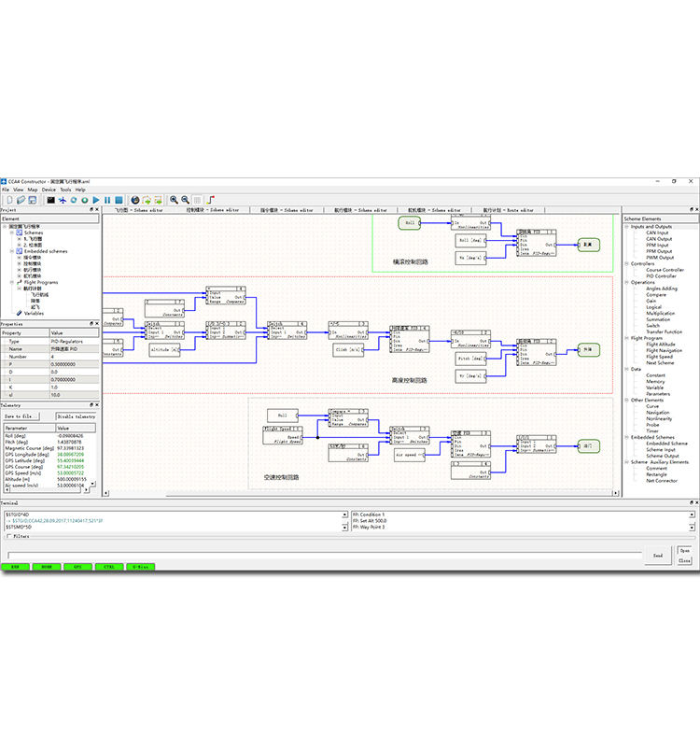Enable the Filters checkbox in Terminal
Image resolution: width=700 pixels, height=747 pixels.
(x=9, y=537)
